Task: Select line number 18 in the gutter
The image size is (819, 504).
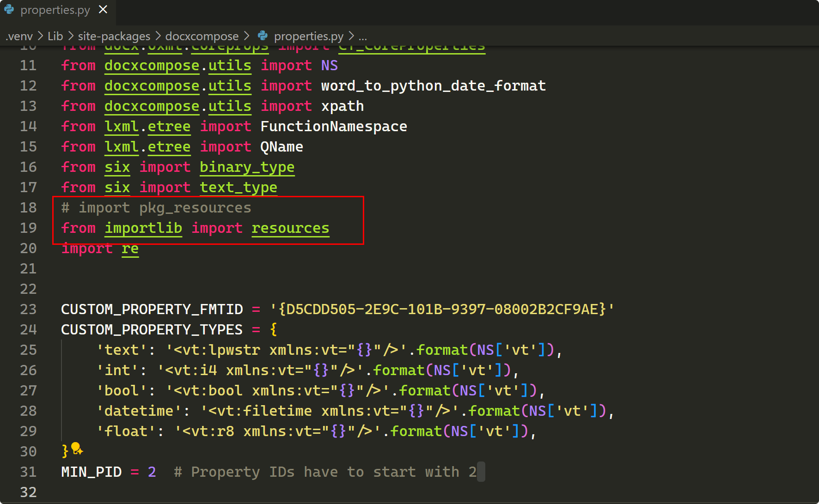Action: pyautogui.click(x=28, y=208)
